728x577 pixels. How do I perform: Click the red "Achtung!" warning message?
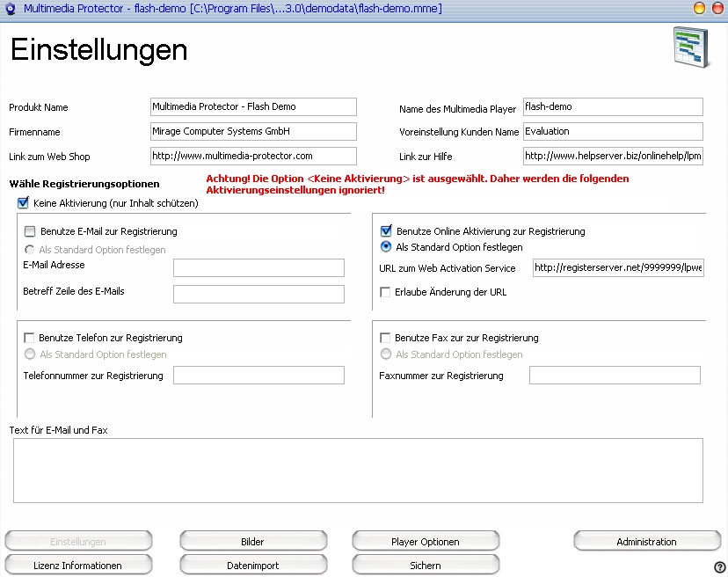pyautogui.click(x=418, y=185)
